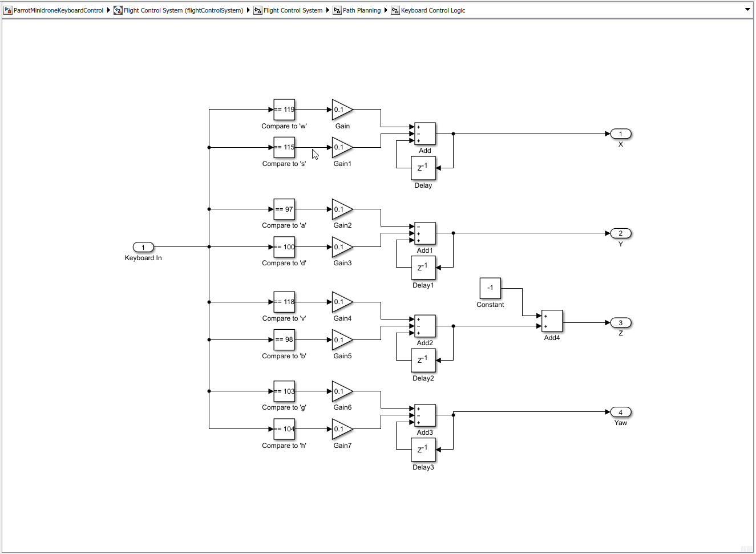The image size is (756, 554).
Task: Click the Gain triangle block
Action: pyautogui.click(x=342, y=110)
